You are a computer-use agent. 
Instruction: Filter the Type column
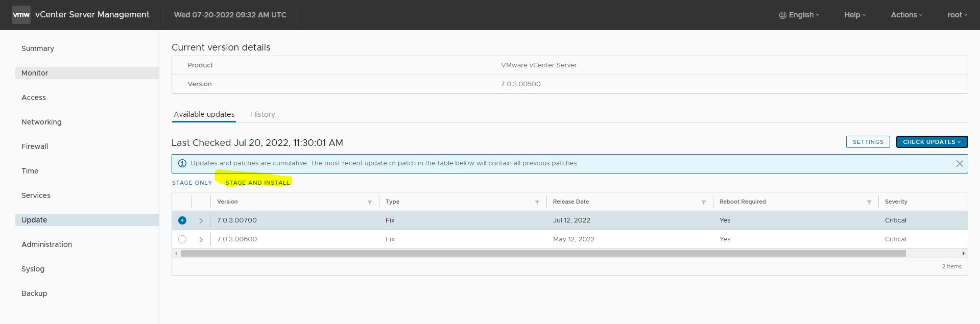coord(537,203)
